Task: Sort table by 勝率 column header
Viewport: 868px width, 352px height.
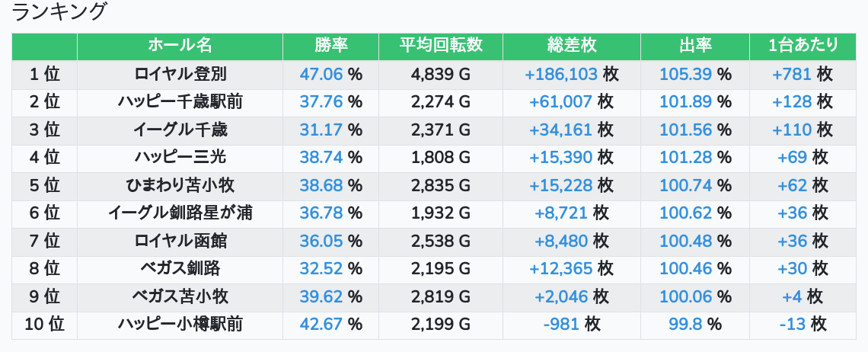Action: coord(330,46)
